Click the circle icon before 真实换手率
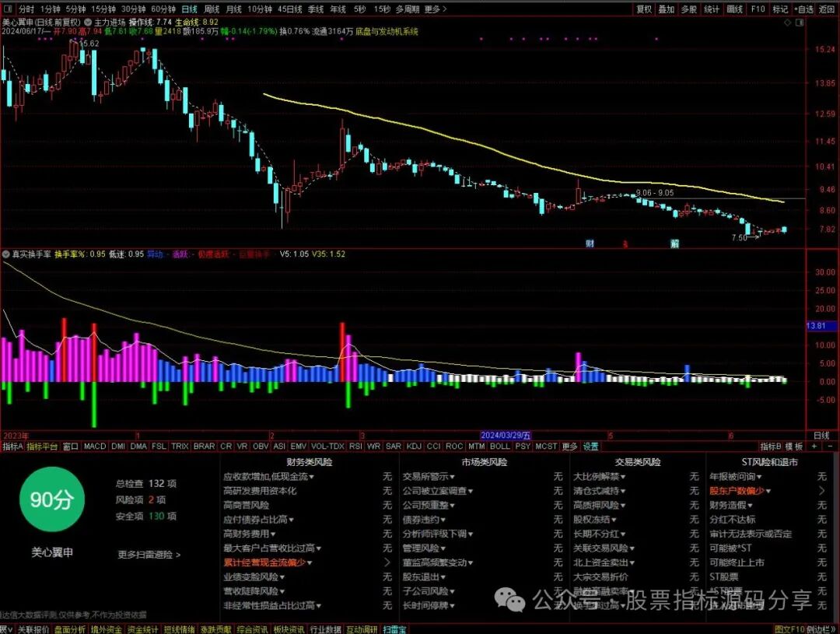 [6, 254]
